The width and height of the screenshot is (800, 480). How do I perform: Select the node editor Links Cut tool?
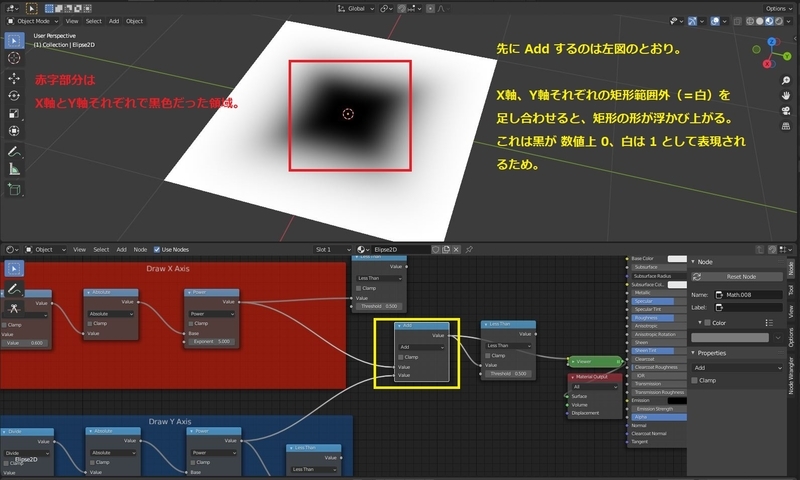tap(14, 308)
